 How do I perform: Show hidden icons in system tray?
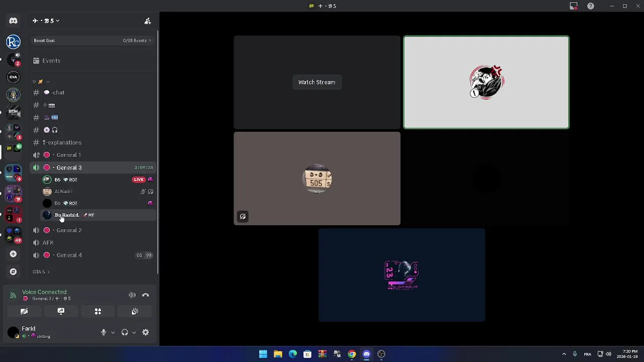pos(564,354)
